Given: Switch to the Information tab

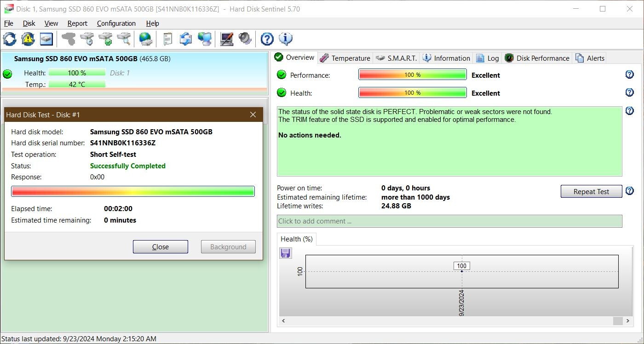Looking at the screenshot, I should coord(447,58).
